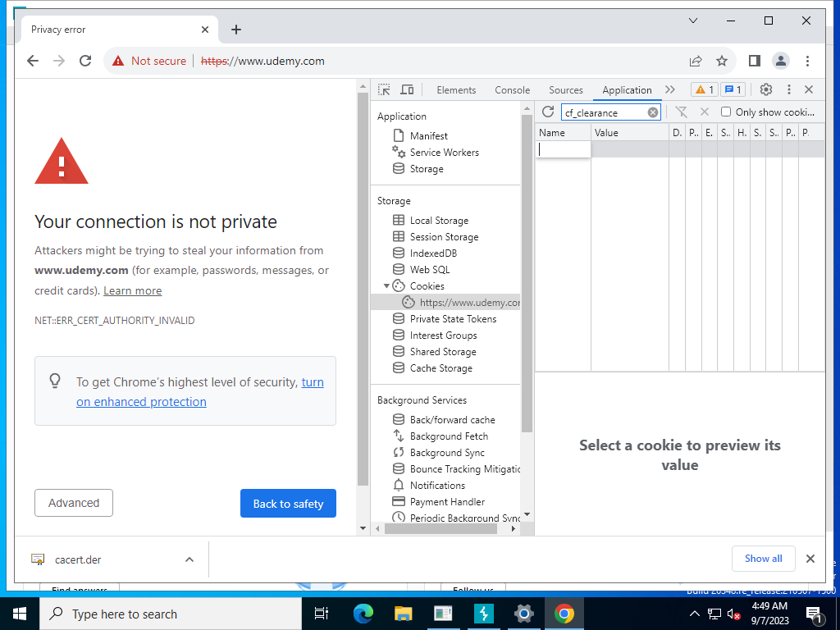Select Manifest in Application panel

coord(428,135)
